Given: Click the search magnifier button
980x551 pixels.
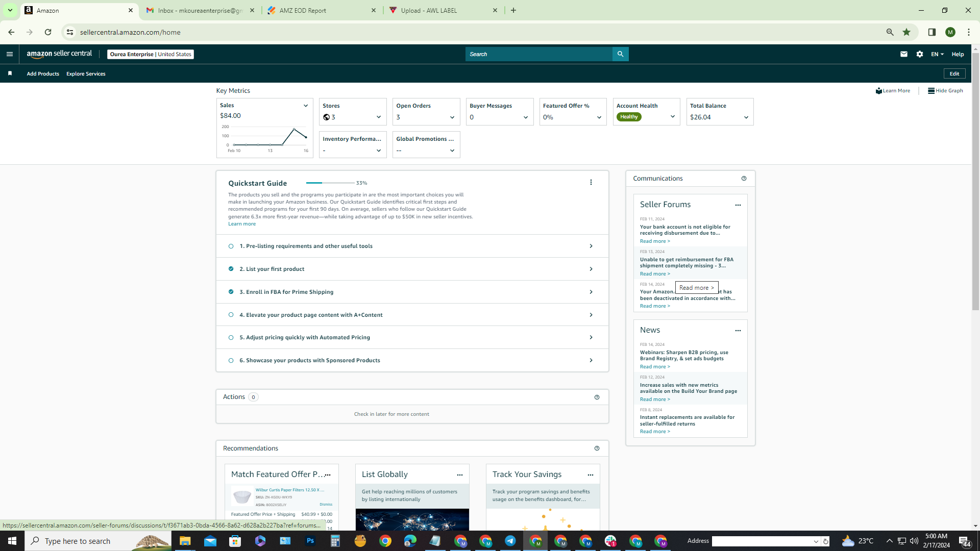Looking at the screenshot, I should 620,54.
